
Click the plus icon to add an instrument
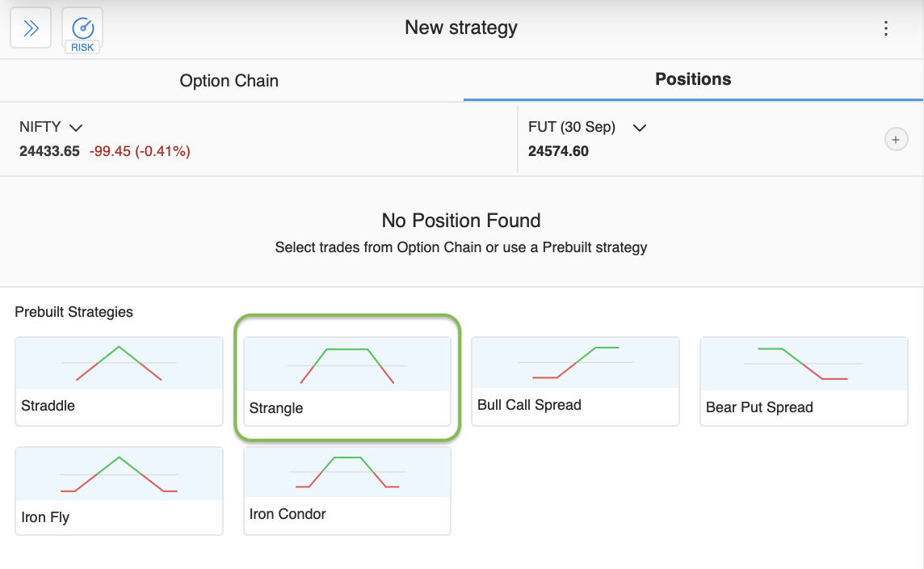pos(896,139)
